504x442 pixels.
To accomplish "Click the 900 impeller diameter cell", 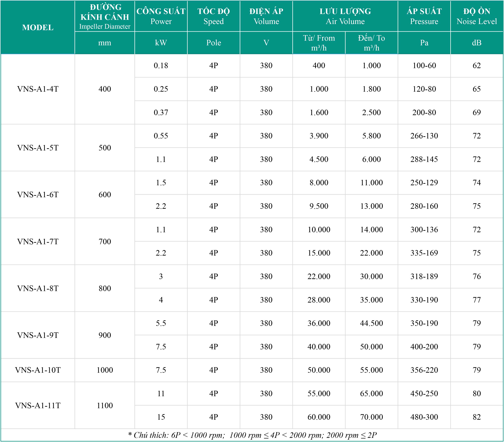I will pos(105,335).
